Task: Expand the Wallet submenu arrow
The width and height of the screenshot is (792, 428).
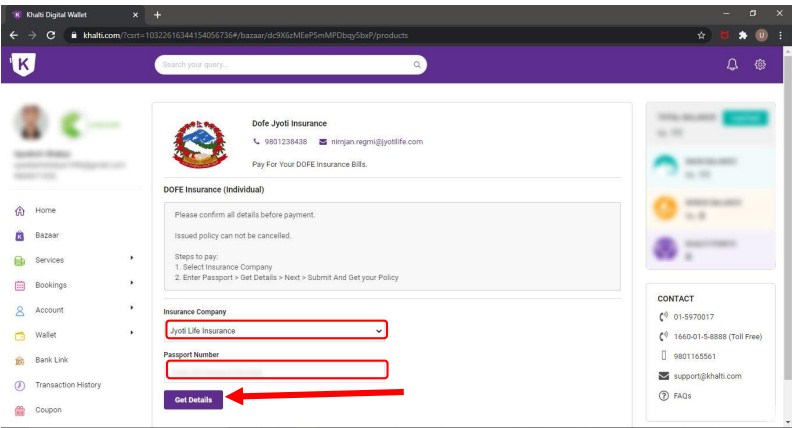Action: pos(131,334)
